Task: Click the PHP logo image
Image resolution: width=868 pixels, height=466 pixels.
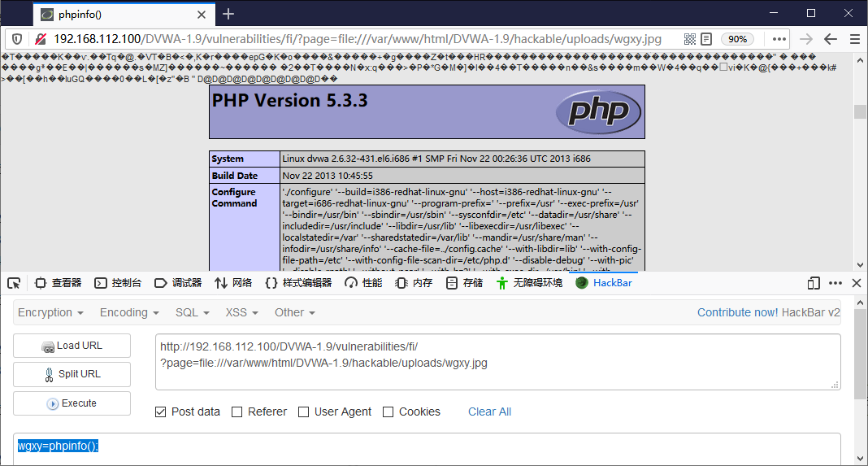Action: [598, 112]
